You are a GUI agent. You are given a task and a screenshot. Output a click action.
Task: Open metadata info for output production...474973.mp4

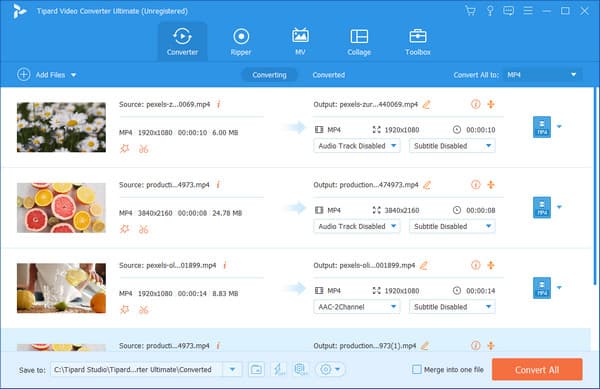[475, 185]
